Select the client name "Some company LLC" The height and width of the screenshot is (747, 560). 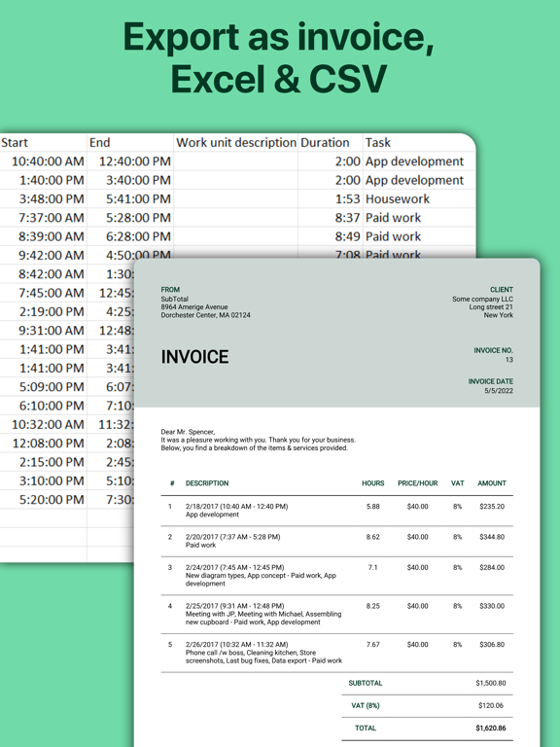(483, 300)
